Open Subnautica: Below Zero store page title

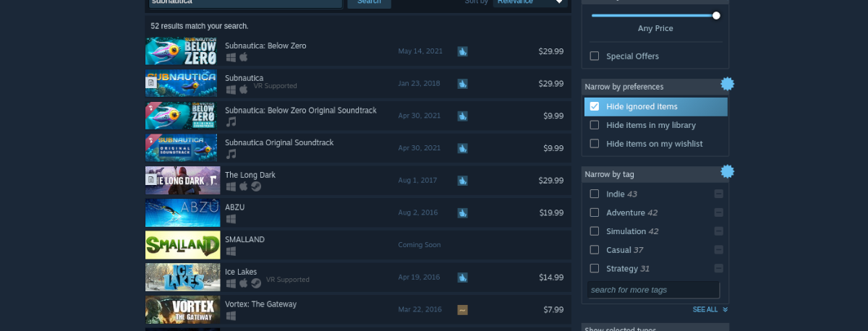click(x=265, y=46)
